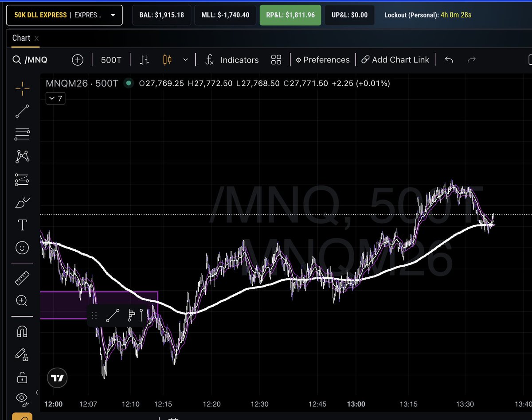Image resolution: width=532 pixels, height=420 pixels.
Task: Undo the last chart action
Action: click(449, 60)
